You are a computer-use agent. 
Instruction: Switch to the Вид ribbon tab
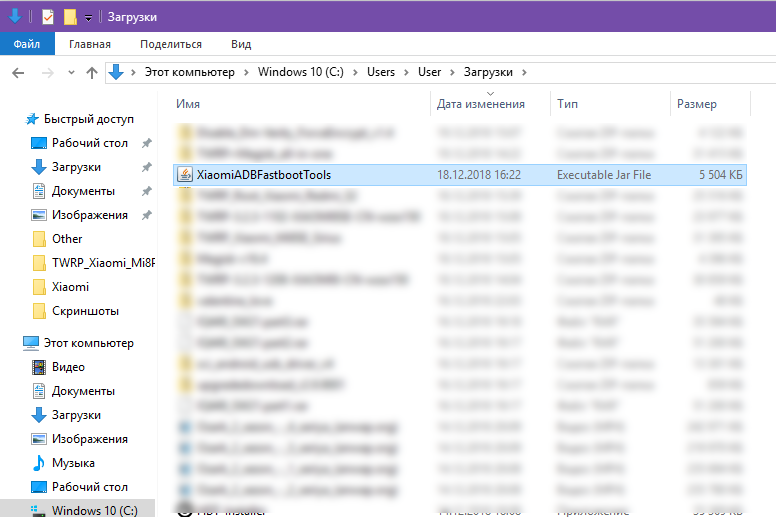pos(241,44)
